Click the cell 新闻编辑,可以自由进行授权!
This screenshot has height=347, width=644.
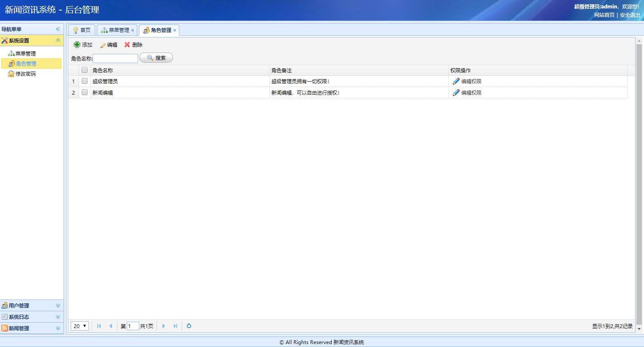pyautogui.click(x=359, y=93)
